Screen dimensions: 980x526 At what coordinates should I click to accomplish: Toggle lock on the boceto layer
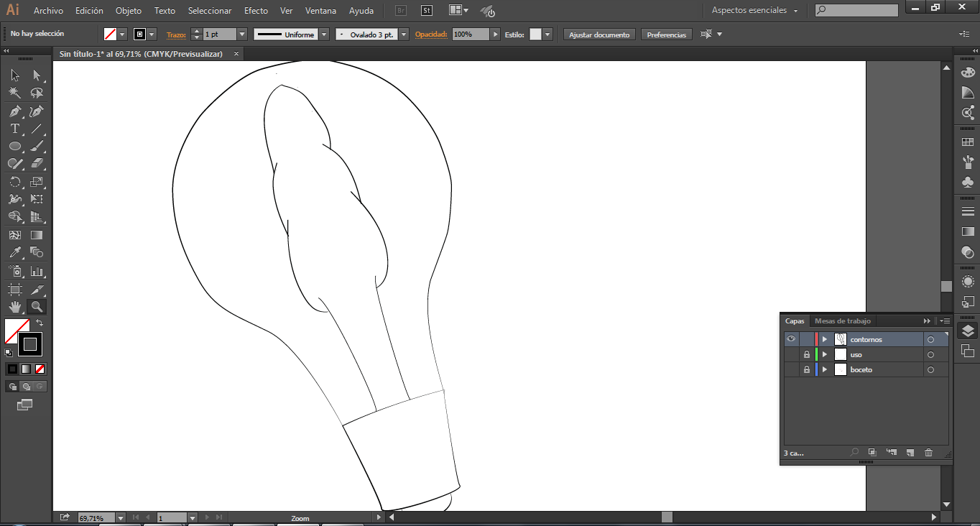click(x=806, y=369)
